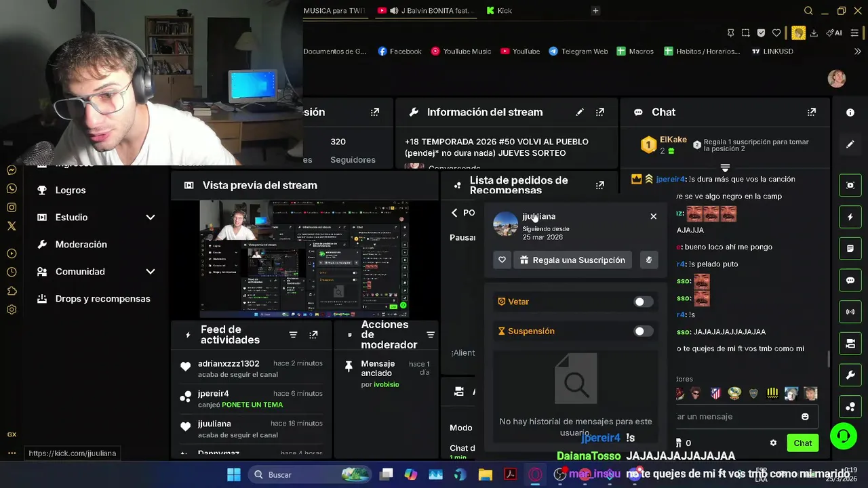Close the jjuuliana user card
The width and height of the screenshot is (868, 488).
pos(653,216)
